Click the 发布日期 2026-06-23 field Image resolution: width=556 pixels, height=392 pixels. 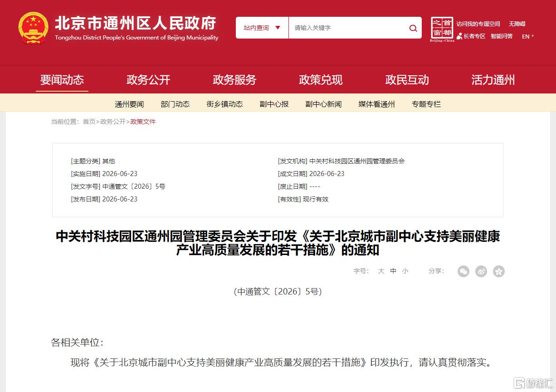(x=104, y=199)
